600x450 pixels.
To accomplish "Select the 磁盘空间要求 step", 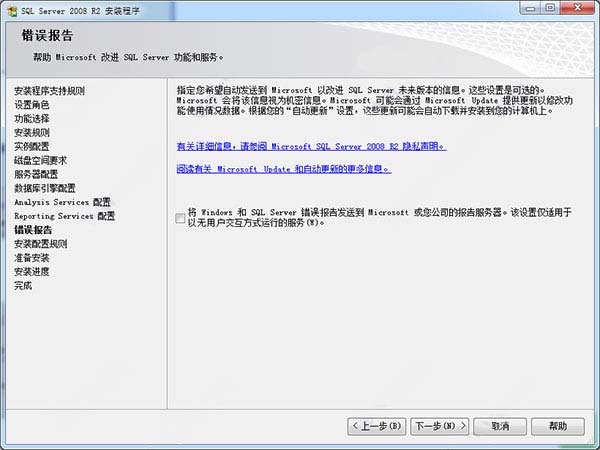I will (41, 160).
